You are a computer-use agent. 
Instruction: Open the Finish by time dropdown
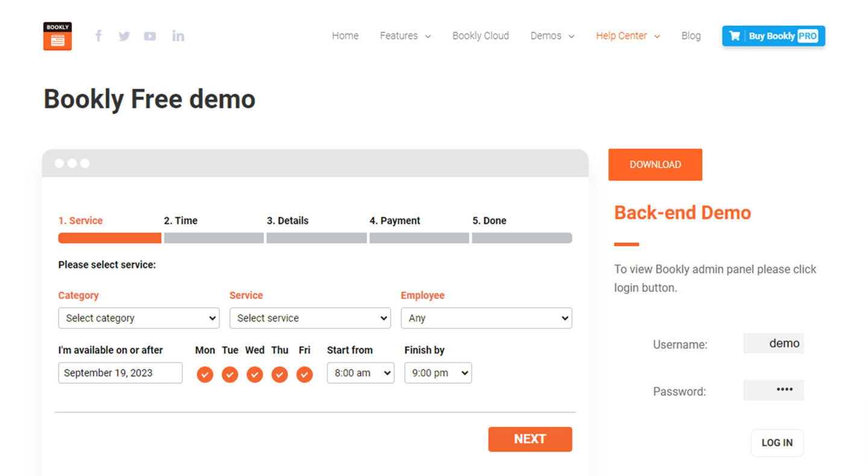[x=438, y=373]
